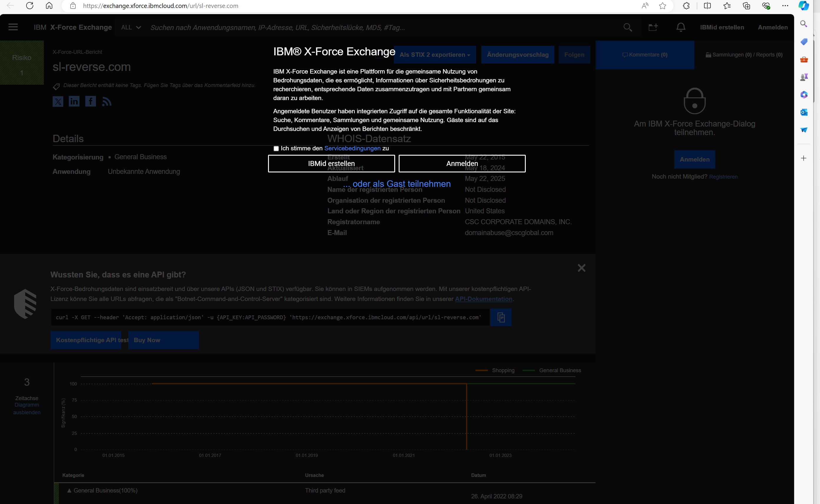Open the ALL search filter dropdown
Screen dimensions: 820x504
[131, 27]
